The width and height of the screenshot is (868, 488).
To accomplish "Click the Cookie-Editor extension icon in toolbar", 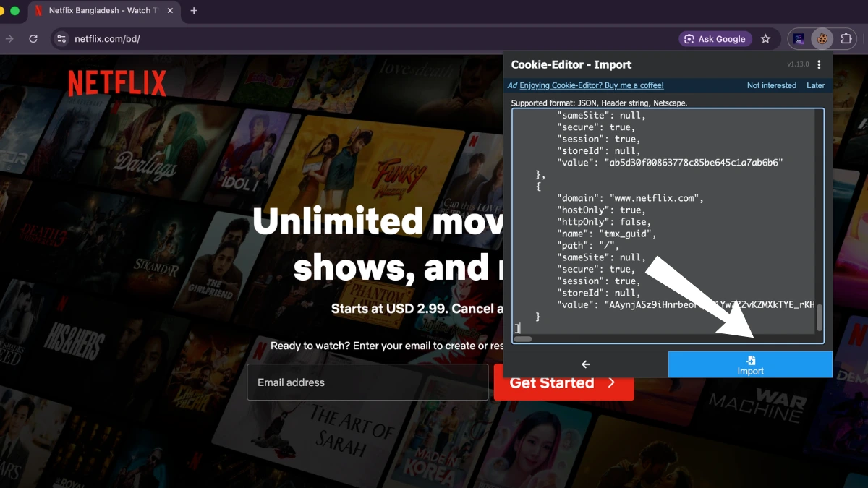I will 822,39.
